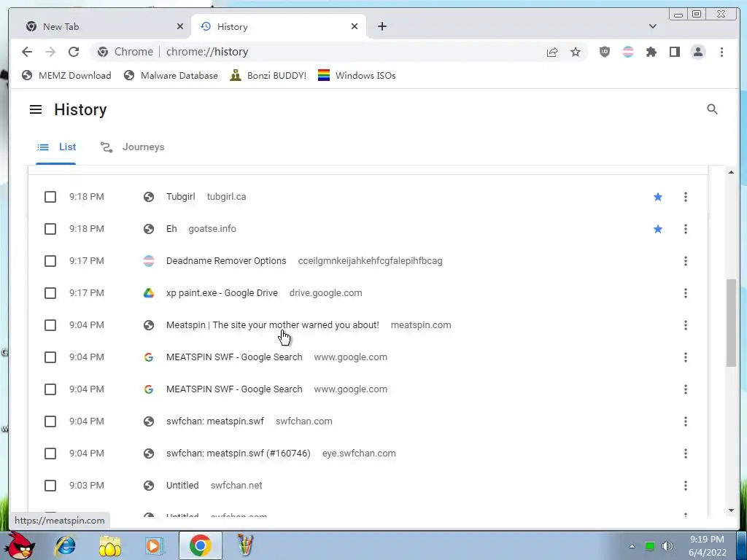Open a new tab with plus button
The width and height of the screenshot is (747, 560).
click(382, 27)
